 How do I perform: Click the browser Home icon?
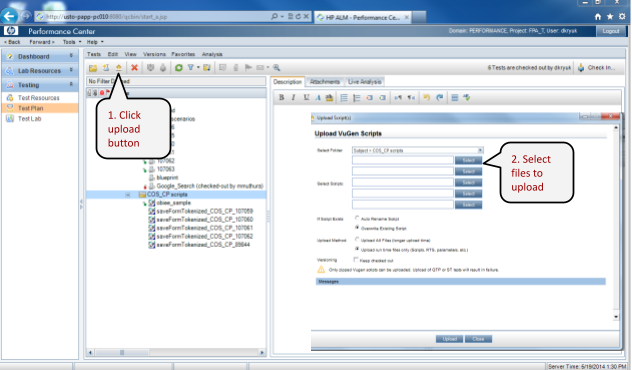click(598, 17)
